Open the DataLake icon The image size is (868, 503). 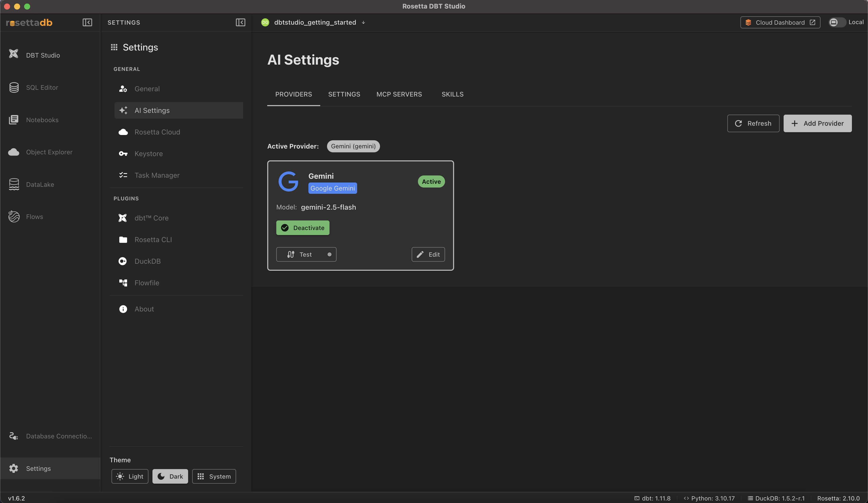[x=14, y=184]
